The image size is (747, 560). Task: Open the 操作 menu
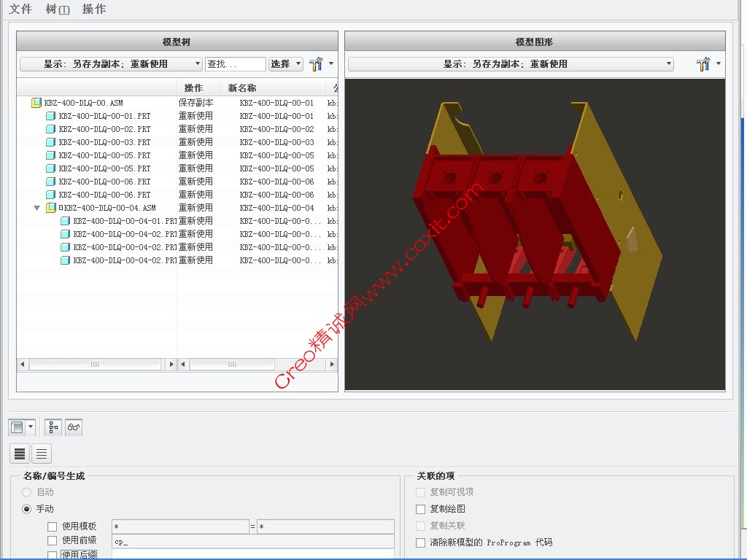94,9
